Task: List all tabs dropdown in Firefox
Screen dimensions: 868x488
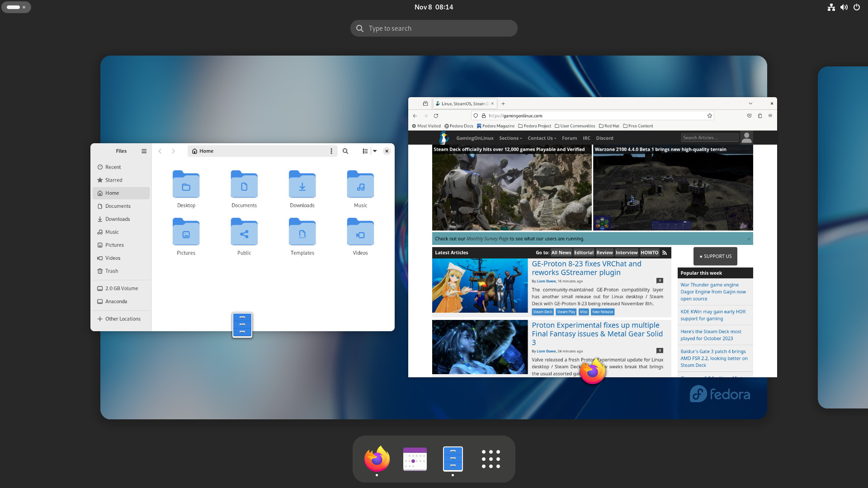Action: point(750,103)
